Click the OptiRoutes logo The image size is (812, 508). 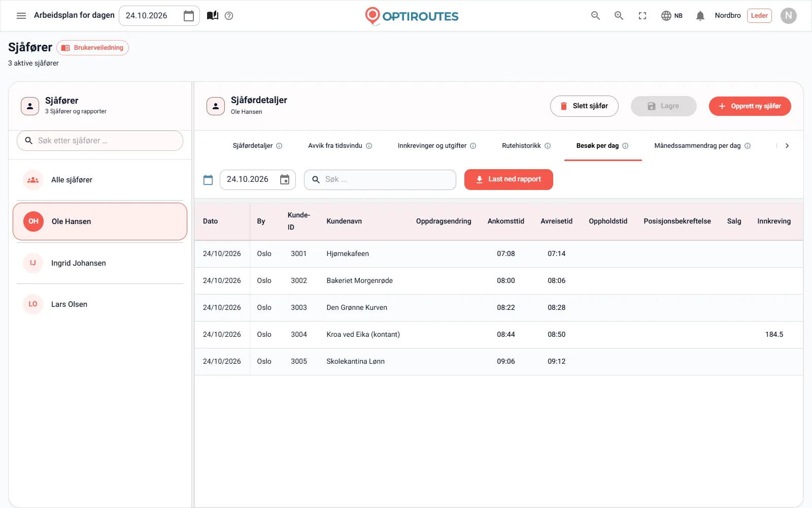pos(412,16)
